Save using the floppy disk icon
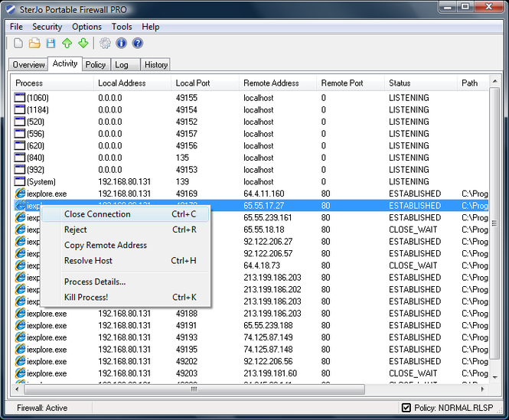 click(x=51, y=43)
